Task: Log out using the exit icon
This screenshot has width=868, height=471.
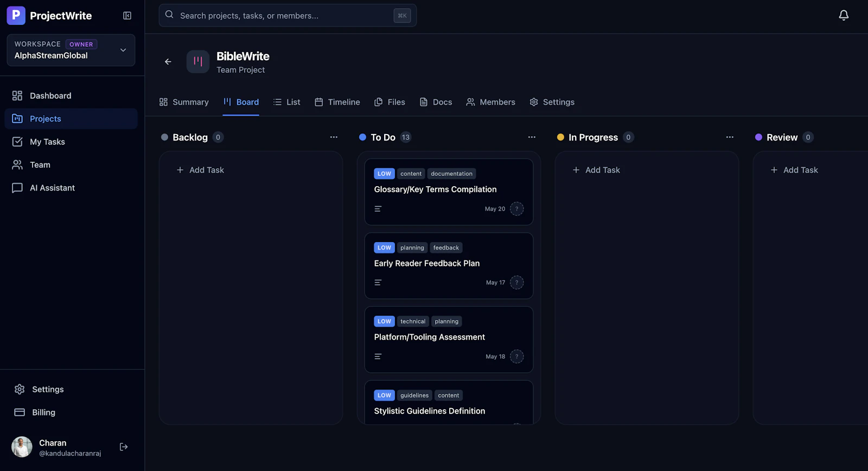Action: point(124,447)
